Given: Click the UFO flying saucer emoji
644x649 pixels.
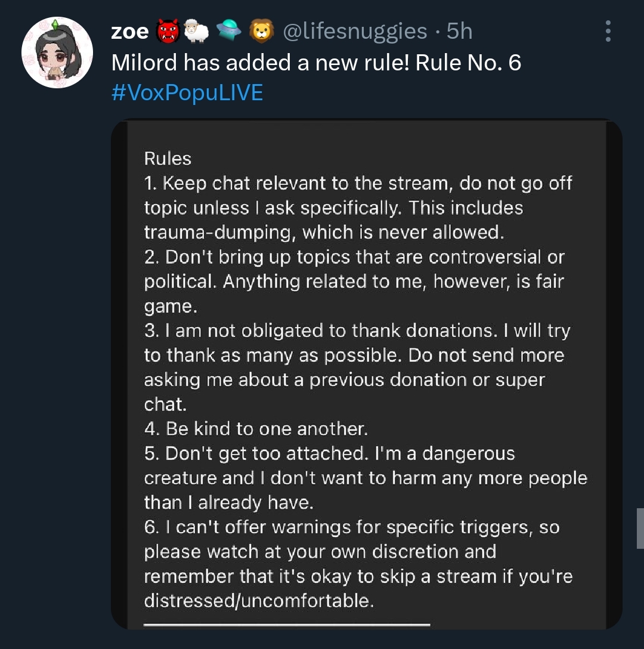Looking at the screenshot, I should [x=229, y=30].
